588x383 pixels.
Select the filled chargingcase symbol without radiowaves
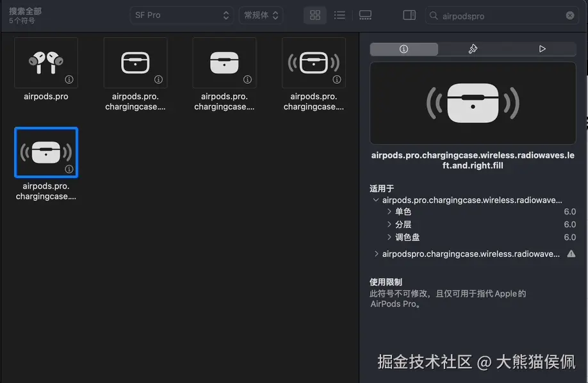pyautogui.click(x=224, y=63)
